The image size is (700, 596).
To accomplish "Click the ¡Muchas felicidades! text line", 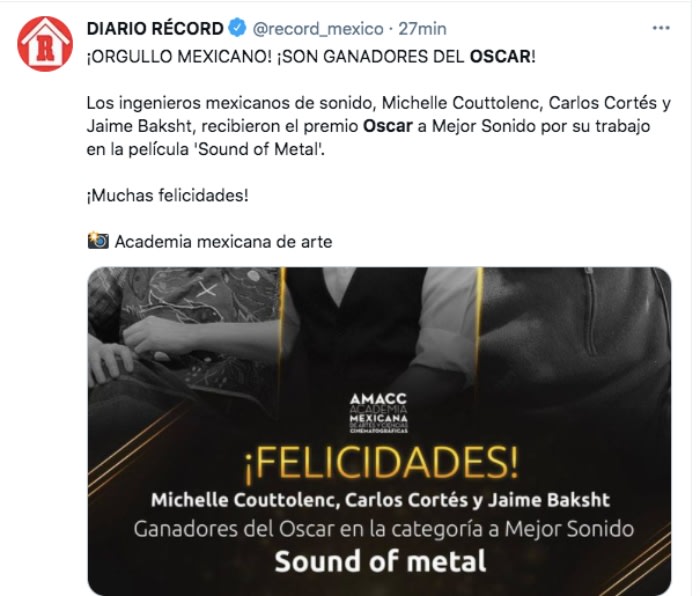I will click(x=167, y=195).
